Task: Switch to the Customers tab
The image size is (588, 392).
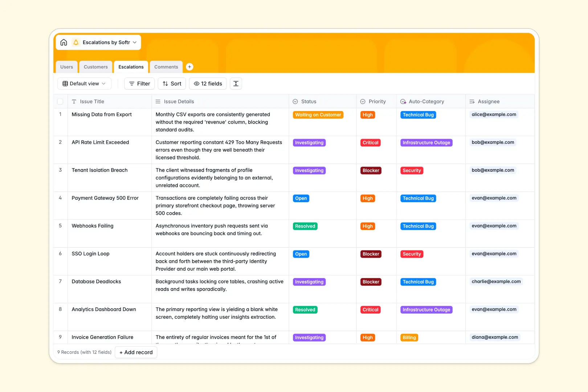Action: pos(95,67)
